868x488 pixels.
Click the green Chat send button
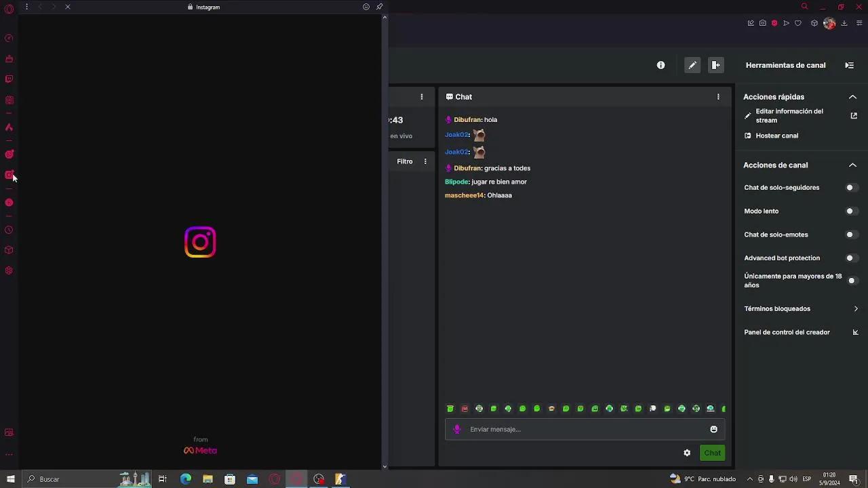[x=712, y=453]
